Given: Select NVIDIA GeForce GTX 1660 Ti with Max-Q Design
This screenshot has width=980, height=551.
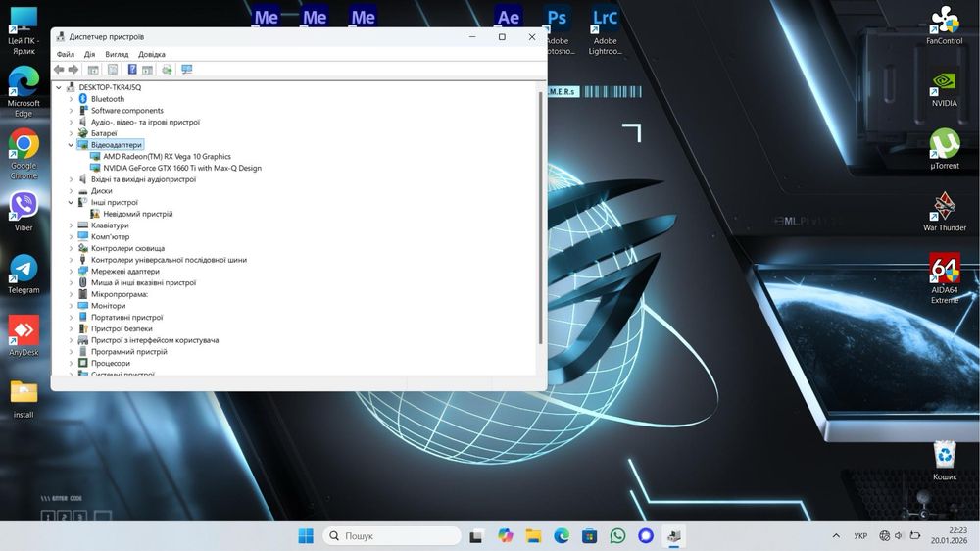Looking at the screenshot, I should (182, 169).
